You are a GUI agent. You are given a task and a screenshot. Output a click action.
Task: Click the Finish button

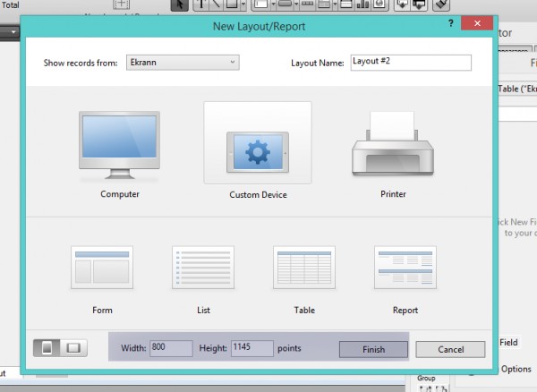click(373, 349)
